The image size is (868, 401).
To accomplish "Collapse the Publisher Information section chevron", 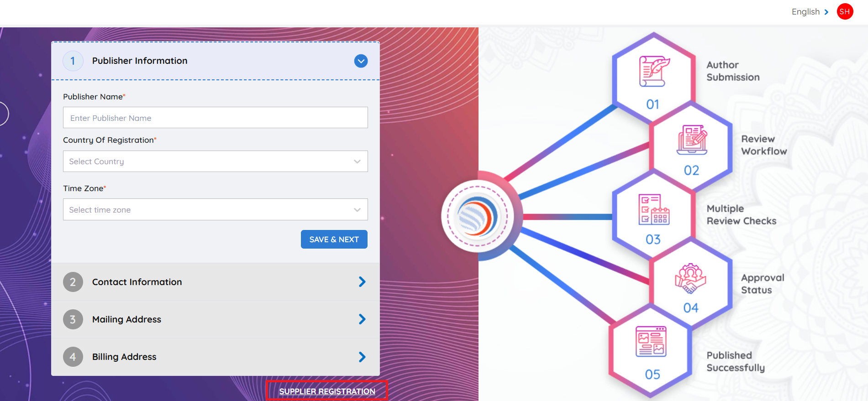I will point(361,61).
